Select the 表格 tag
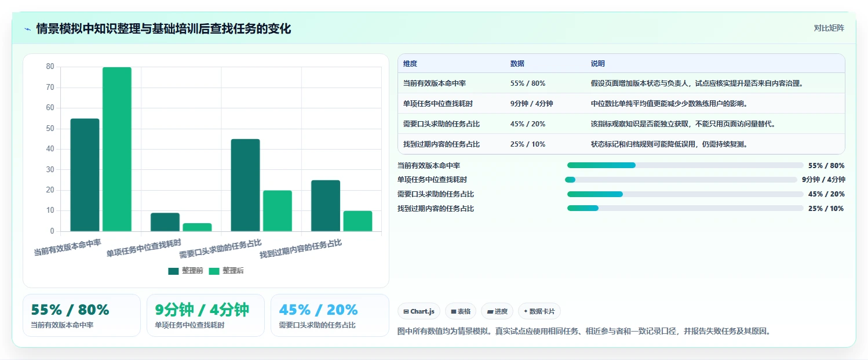Screen dimensions: 868x360 pyautogui.click(x=461, y=311)
